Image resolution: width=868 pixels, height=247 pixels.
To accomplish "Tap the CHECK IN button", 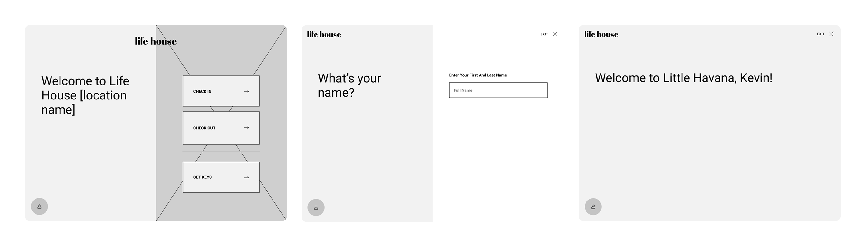I will click(221, 91).
